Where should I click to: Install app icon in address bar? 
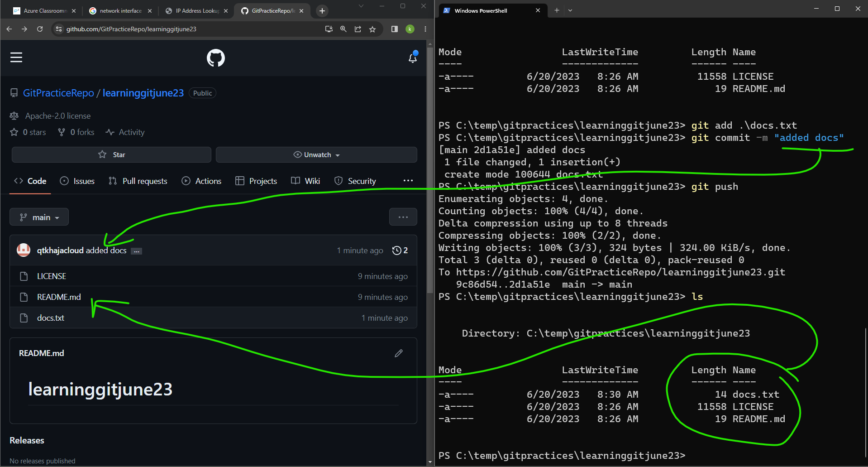pyautogui.click(x=329, y=29)
